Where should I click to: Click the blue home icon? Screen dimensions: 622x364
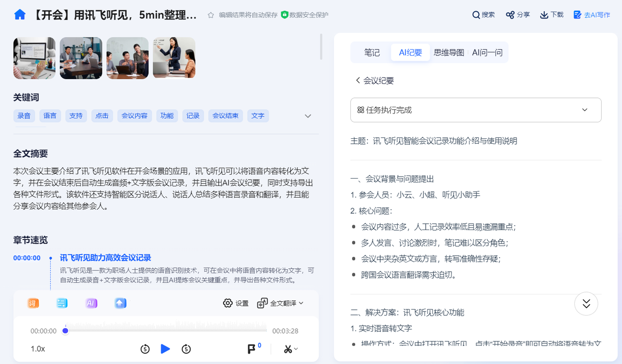(20, 15)
